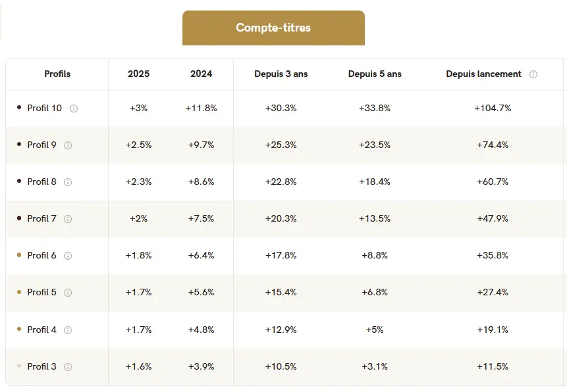
Task: Click the Profil 6 row label
Action: click(x=41, y=255)
